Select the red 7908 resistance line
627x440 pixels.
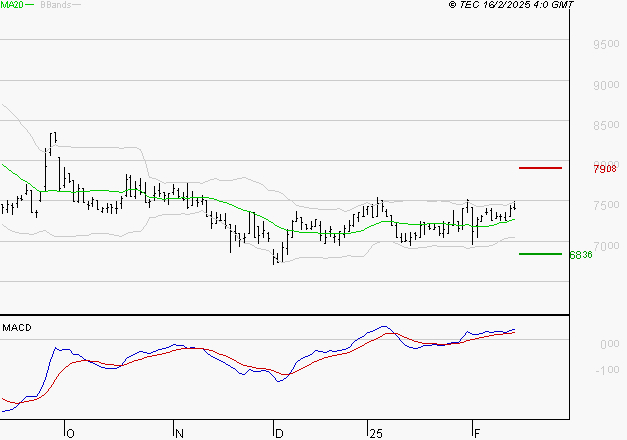tap(540, 168)
